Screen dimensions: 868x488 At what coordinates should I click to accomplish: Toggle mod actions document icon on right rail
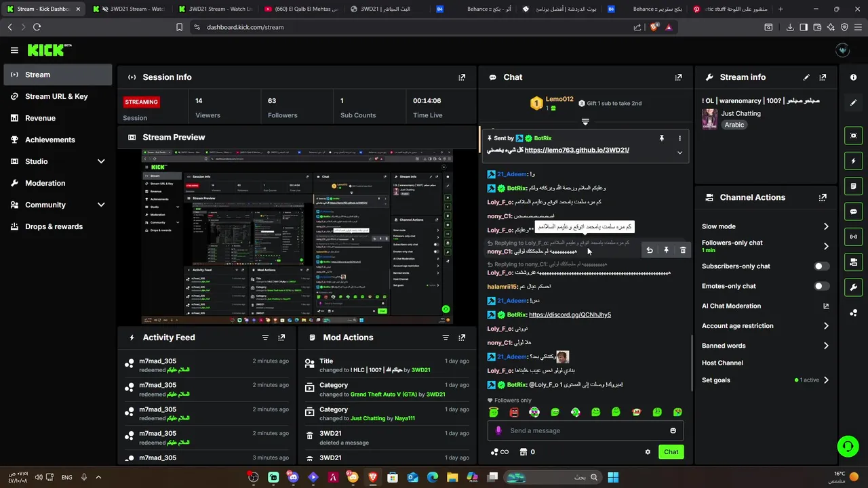[853, 186]
